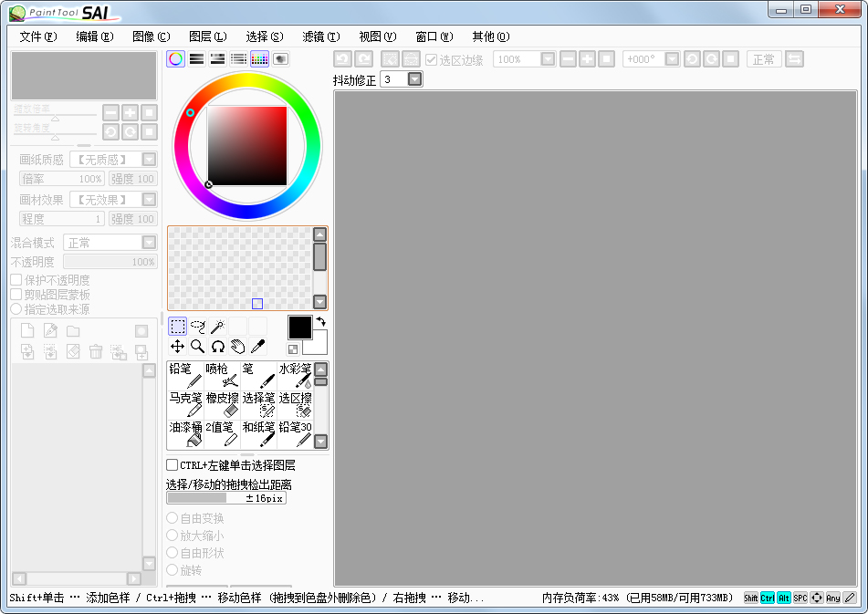Select 放大缩小 radio option
The width and height of the screenshot is (868, 614).
[x=173, y=536]
